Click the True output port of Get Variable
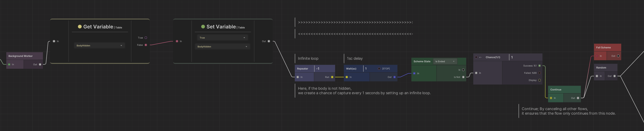The height and width of the screenshot is (131, 644). pos(146,38)
